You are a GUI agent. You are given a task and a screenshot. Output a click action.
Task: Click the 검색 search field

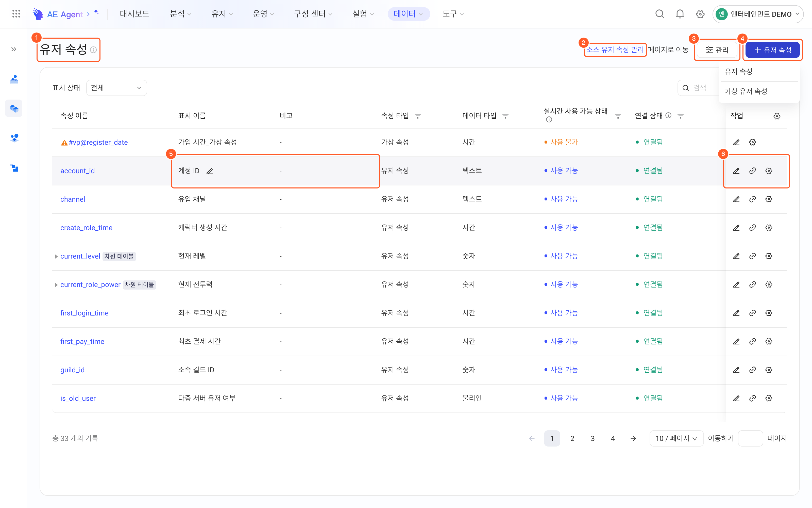point(700,88)
